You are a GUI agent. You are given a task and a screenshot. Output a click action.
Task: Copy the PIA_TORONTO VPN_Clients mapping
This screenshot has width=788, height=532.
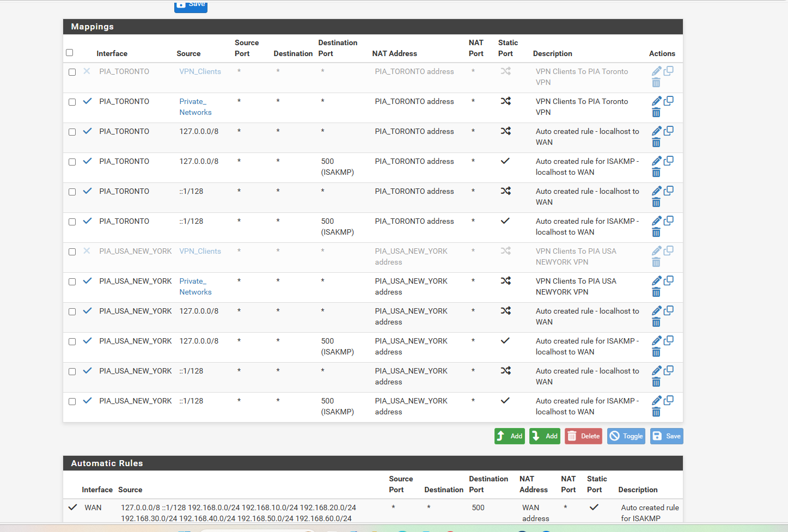[669, 71]
